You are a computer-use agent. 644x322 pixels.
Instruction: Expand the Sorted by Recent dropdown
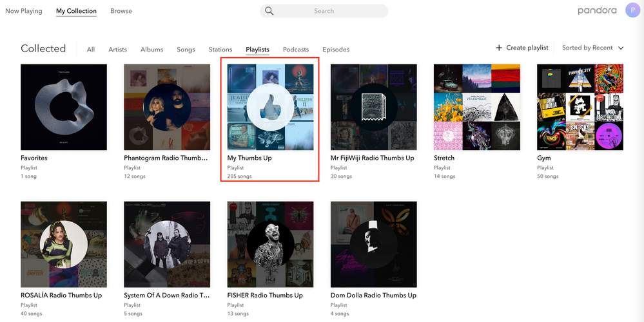click(x=592, y=48)
